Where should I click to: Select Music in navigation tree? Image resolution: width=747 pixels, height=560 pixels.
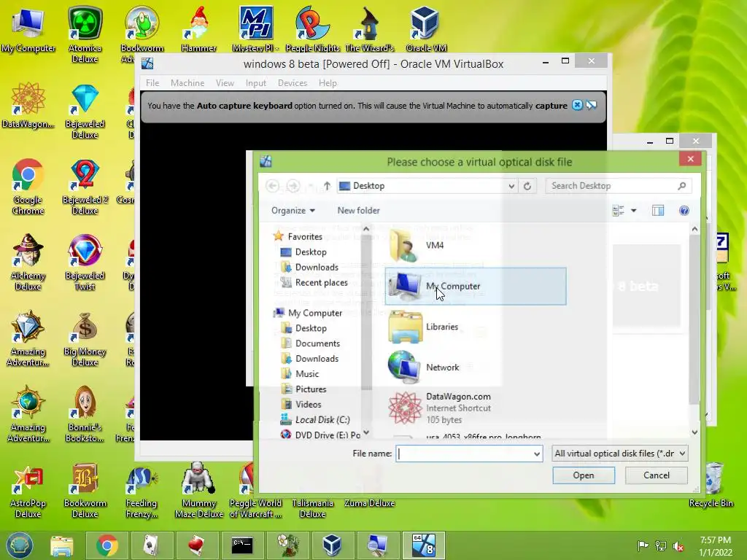pos(307,374)
